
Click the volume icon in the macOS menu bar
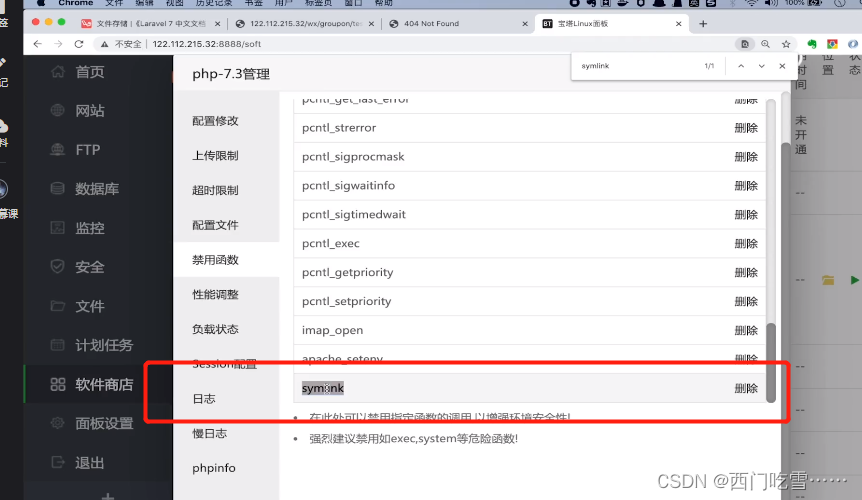click(x=771, y=3)
